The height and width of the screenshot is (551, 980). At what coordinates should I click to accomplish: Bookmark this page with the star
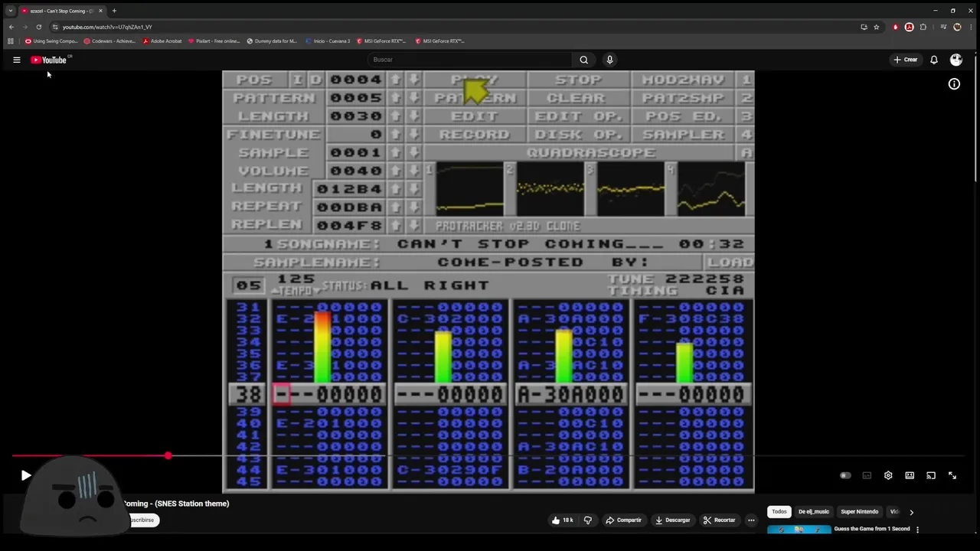(x=877, y=27)
